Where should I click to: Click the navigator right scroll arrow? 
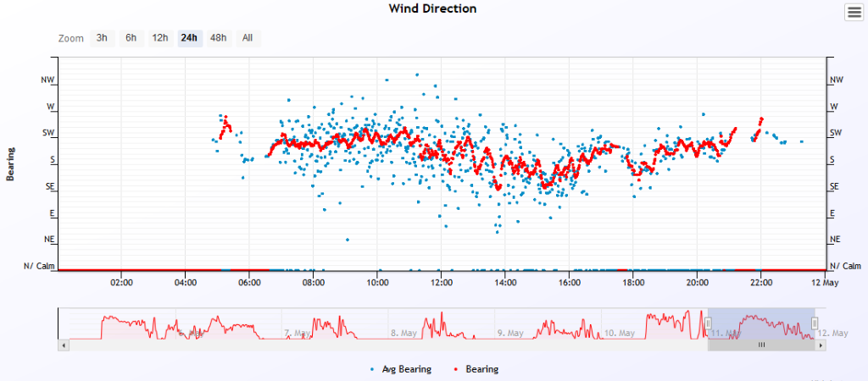pyautogui.click(x=821, y=345)
